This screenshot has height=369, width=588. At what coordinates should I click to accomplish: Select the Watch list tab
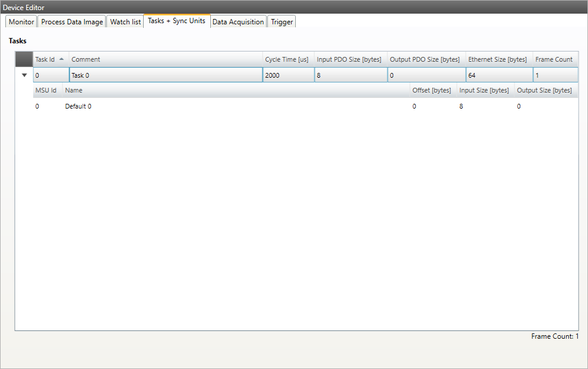[x=125, y=22]
